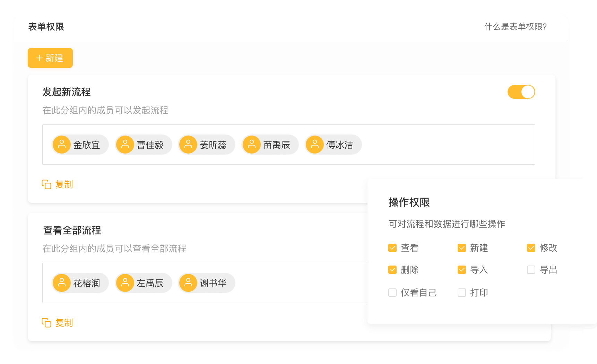Select member name 苗禹辰
Viewport: 597px width, 364px height.
pyautogui.click(x=277, y=145)
